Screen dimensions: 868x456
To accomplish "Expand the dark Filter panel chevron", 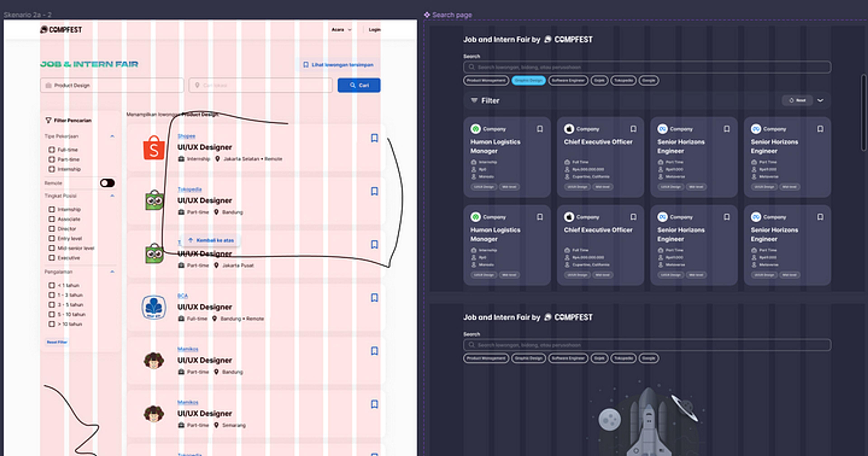I will tap(821, 100).
